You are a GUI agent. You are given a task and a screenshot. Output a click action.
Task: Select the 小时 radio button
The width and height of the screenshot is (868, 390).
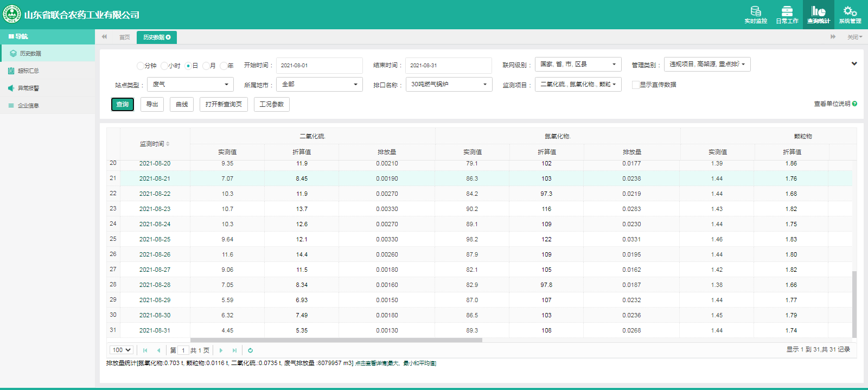coord(164,66)
